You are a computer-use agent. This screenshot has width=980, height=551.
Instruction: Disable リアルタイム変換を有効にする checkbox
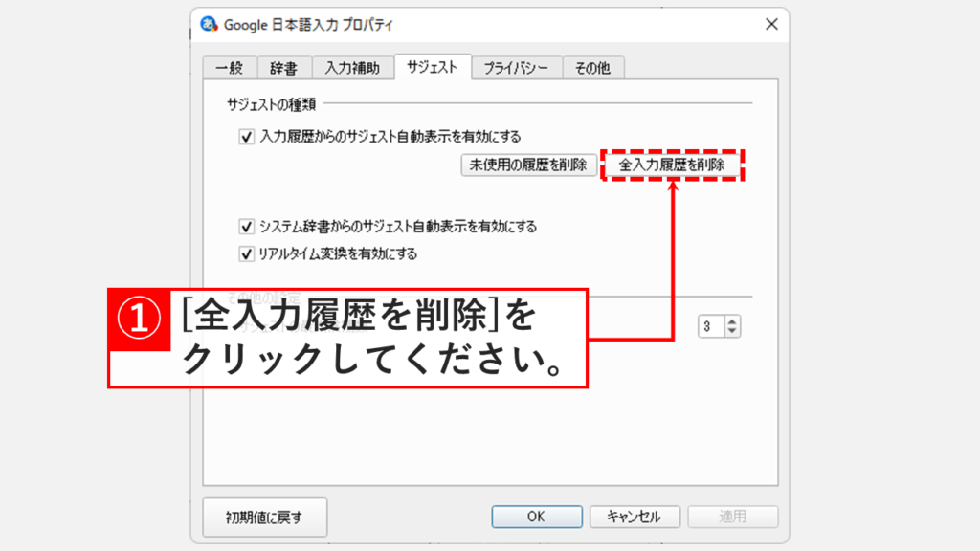tap(246, 253)
